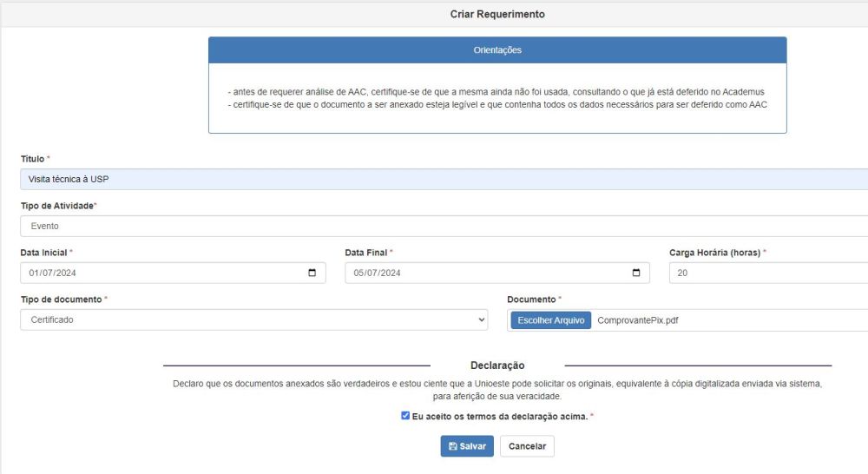Click the Escolher Arquivo button
Image resolution: width=868 pixels, height=474 pixels.
[550, 320]
